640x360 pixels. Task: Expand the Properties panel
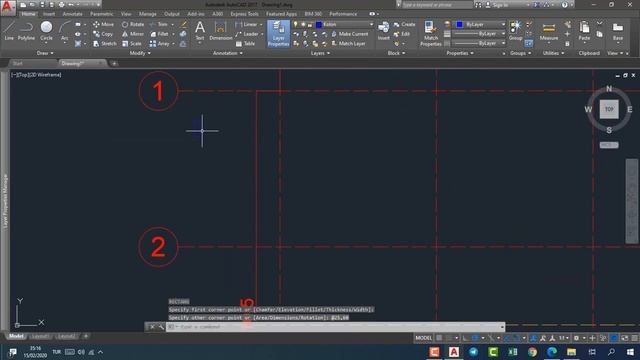(x=460, y=53)
